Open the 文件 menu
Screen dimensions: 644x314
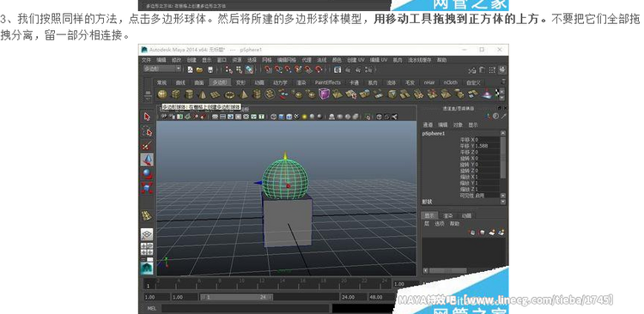[x=146, y=60]
